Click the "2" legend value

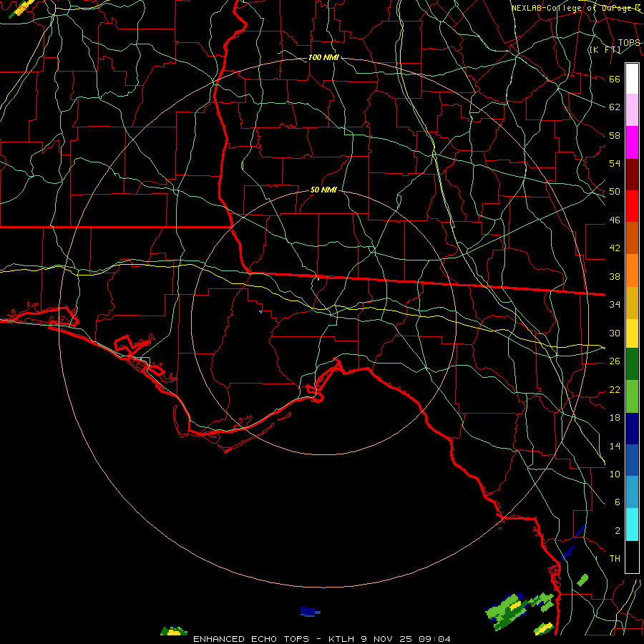click(617, 531)
